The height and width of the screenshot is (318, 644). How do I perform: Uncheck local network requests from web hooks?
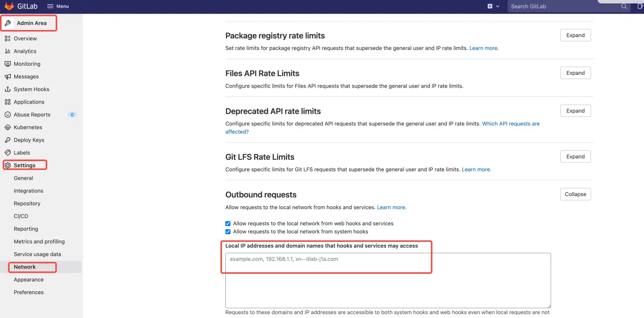coord(228,223)
